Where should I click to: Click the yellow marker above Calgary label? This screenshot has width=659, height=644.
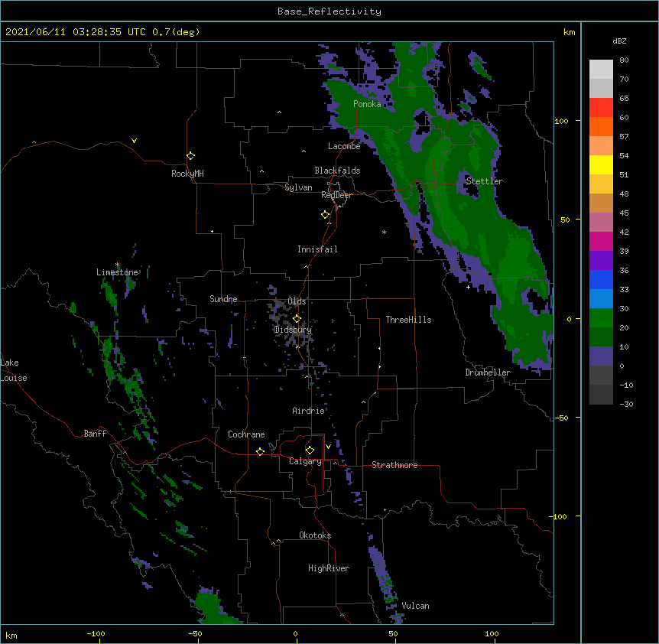tap(310, 450)
